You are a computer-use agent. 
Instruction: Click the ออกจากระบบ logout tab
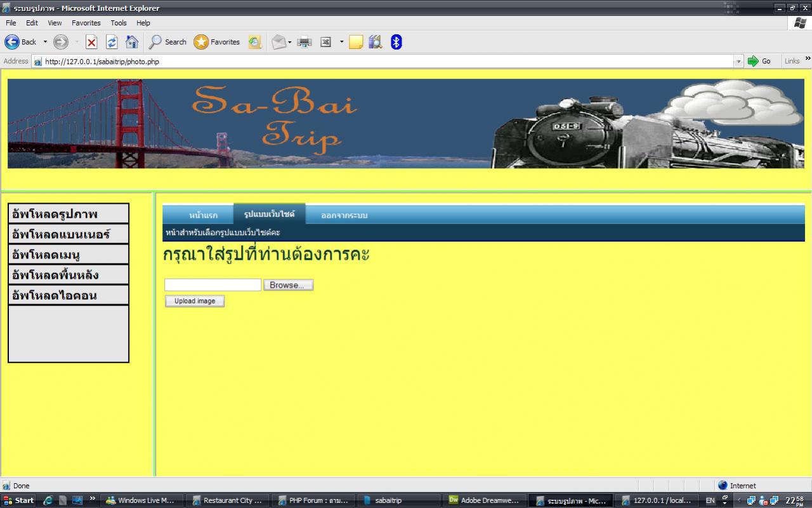344,215
